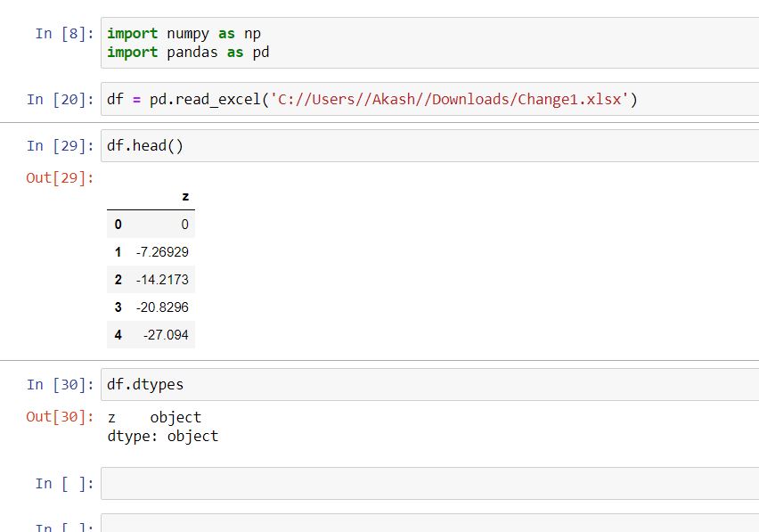Viewport: 759px width, 532px height.
Task: Select the df.dtypes code cell
Action: coord(430,384)
